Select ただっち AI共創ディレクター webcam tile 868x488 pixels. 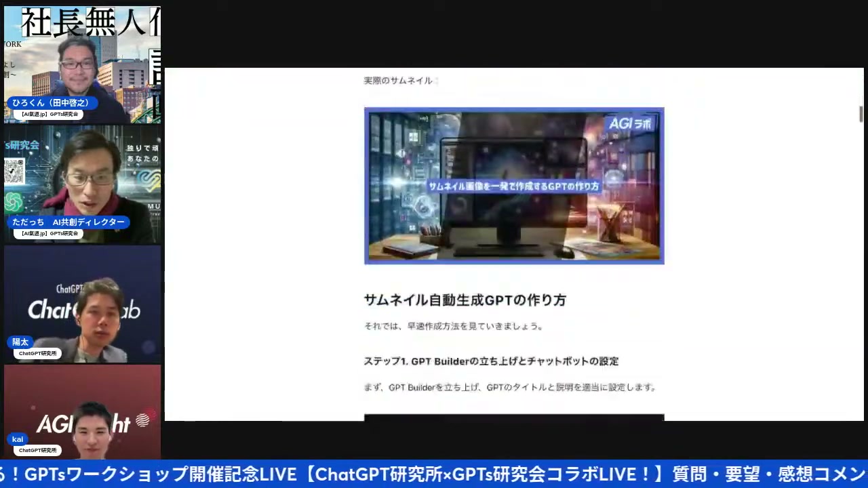click(82, 184)
